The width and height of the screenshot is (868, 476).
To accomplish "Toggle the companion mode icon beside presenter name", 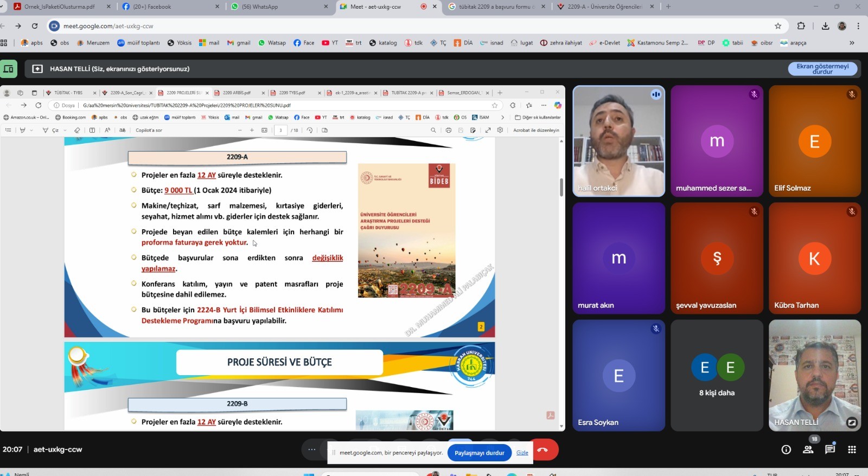I will (x=9, y=69).
